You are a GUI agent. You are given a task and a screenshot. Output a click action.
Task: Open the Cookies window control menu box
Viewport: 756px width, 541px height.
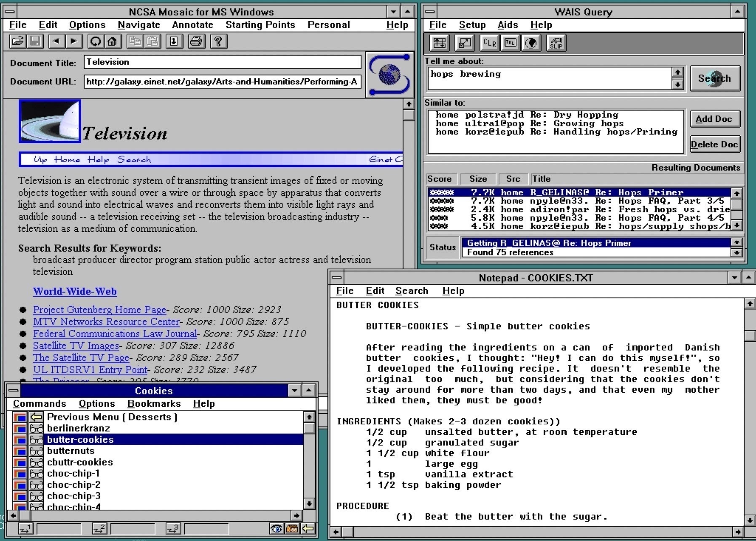13,391
